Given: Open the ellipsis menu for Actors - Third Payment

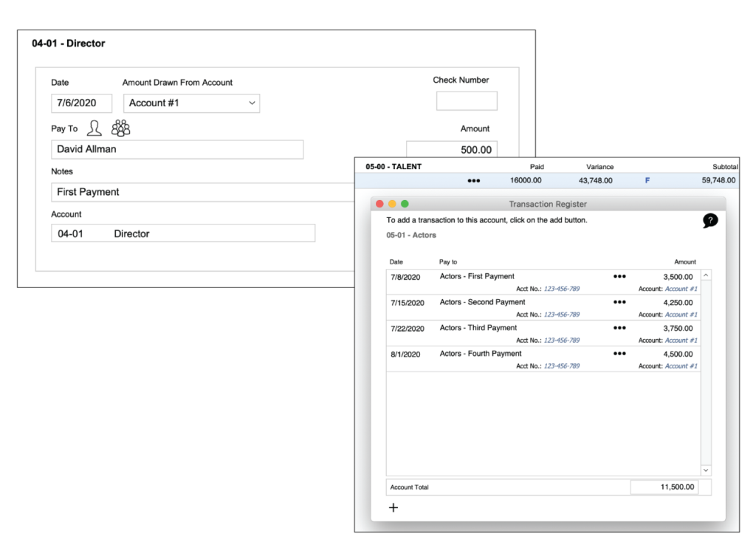Looking at the screenshot, I should (x=619, y=328).
